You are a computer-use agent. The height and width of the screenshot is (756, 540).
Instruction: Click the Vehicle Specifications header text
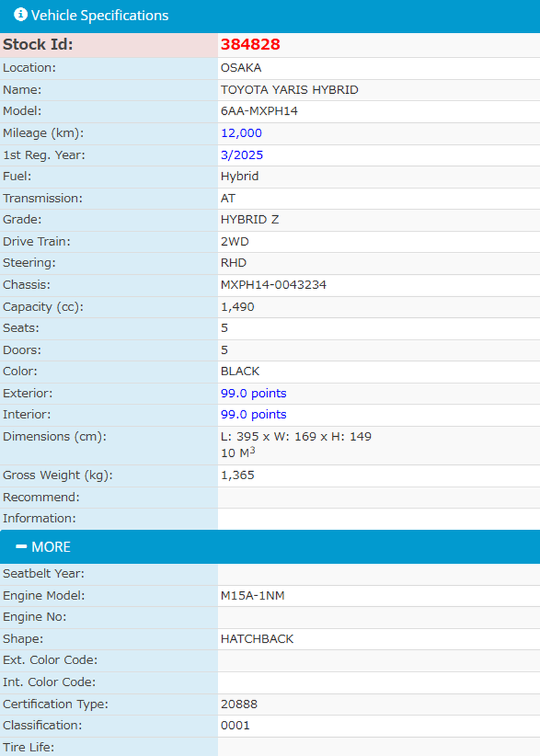100,16
